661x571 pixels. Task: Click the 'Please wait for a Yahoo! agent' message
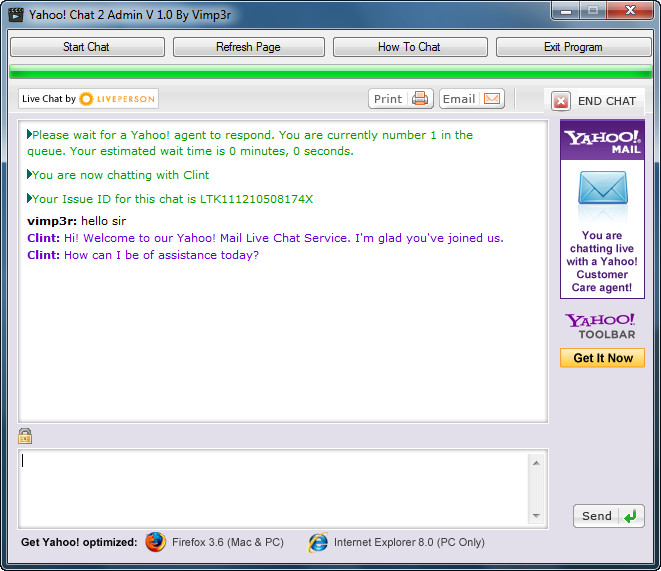(x=250, y=143)
